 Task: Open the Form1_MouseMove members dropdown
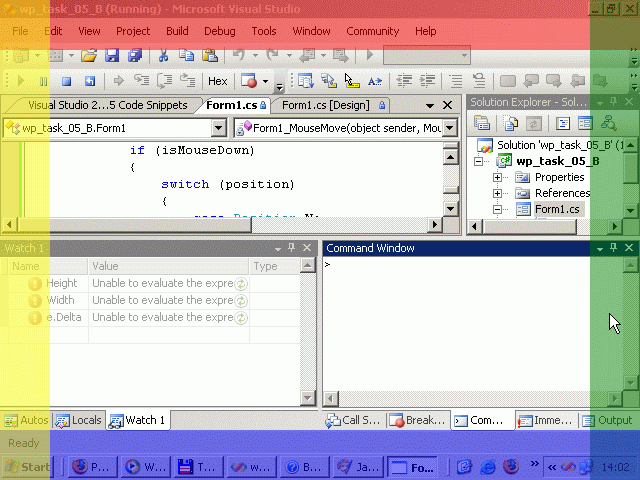pyautogui.click(x=449, y=128)
